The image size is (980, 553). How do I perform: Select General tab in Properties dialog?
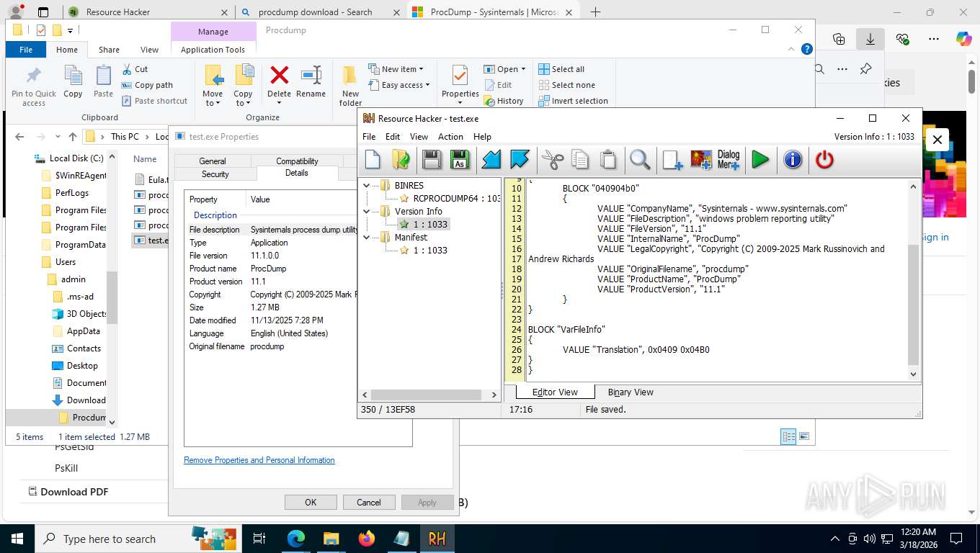(213, 161)
